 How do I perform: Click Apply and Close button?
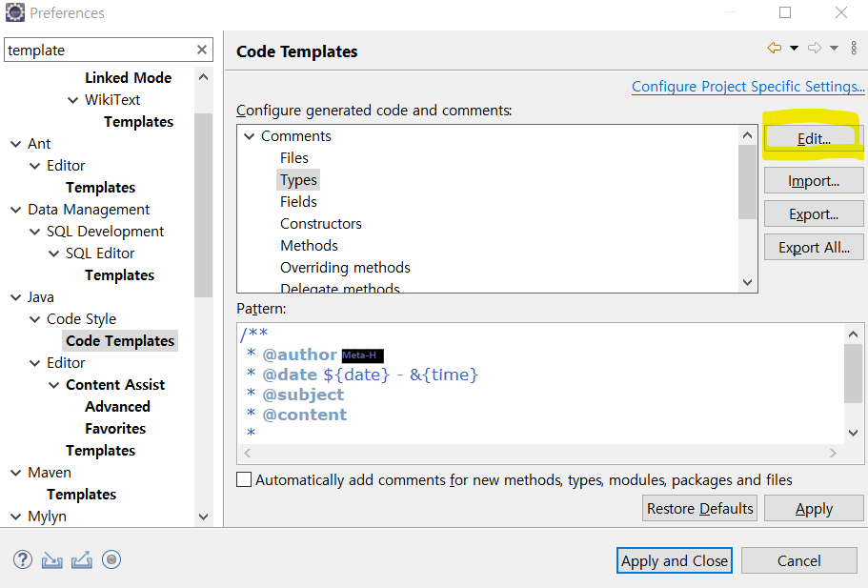(x=675, y=561)
